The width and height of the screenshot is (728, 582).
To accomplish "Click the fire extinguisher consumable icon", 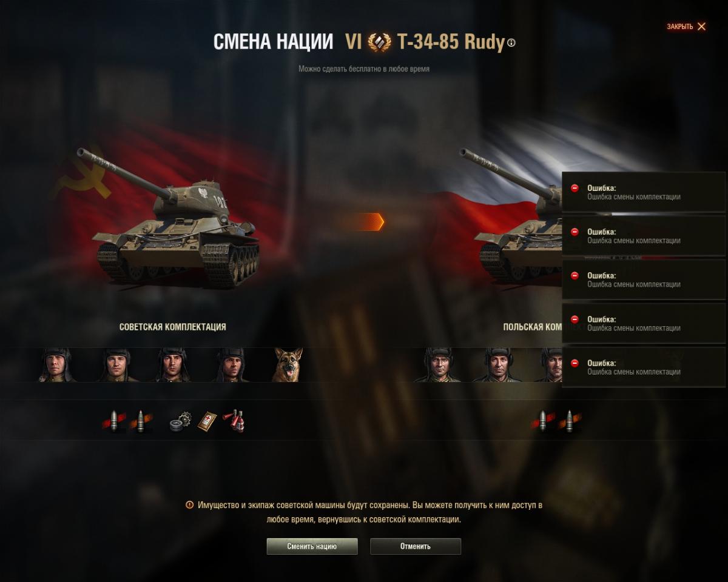I will coord(234,421).
